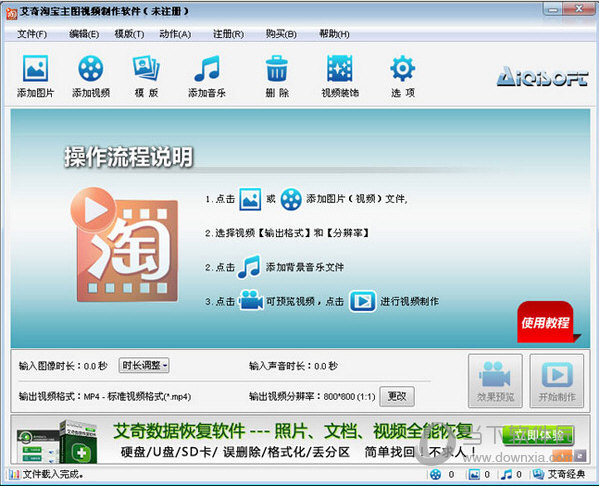
Task: Click the 输入图像时长 0.0 秒 text
Action: tap(63, 366)
